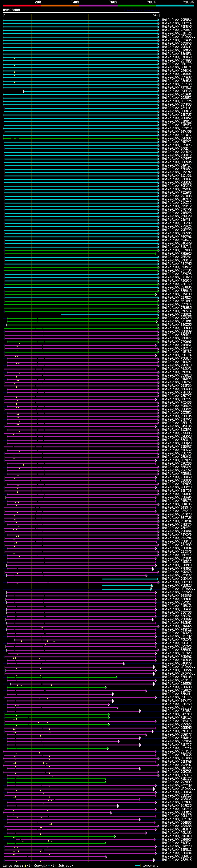The image size is (197, 868).
Task: Select the UniRef100_B4S535 label
Action: 177,660
